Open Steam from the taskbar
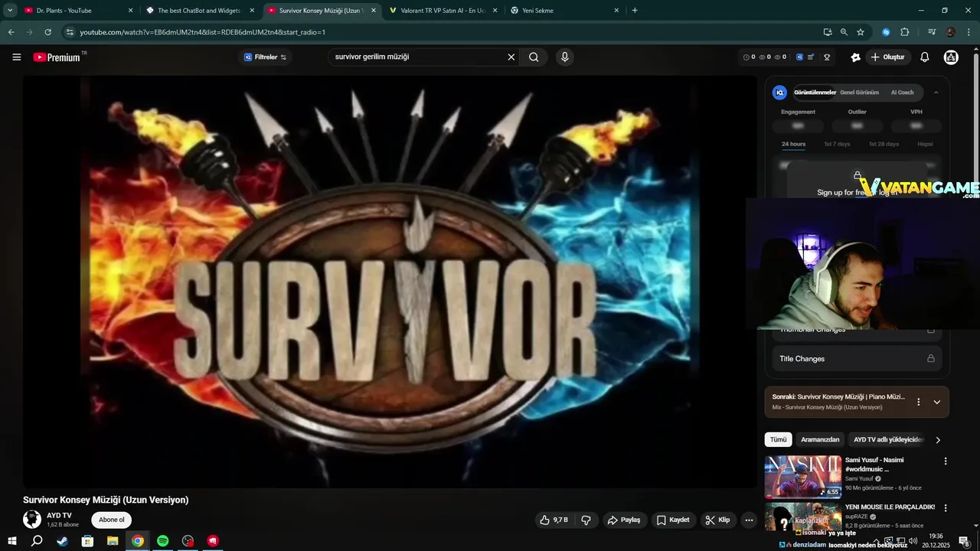This screenshot has width=980, height=551. click(63, 541)
